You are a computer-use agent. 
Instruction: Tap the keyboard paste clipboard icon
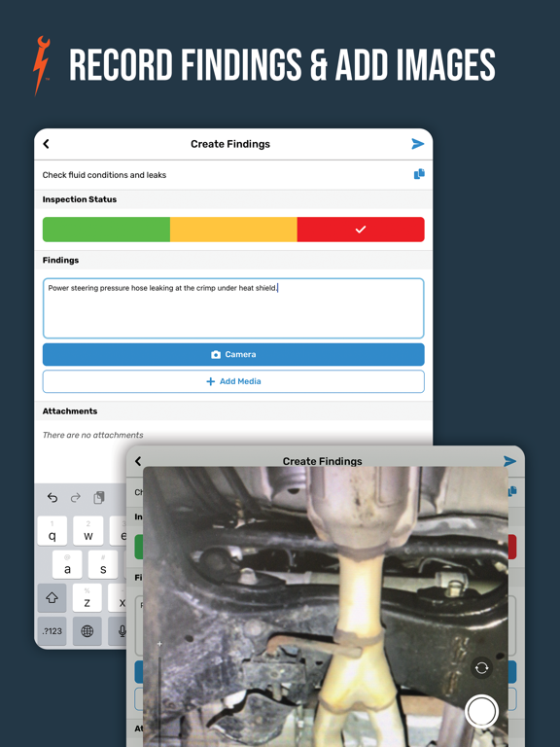(98, 498)
